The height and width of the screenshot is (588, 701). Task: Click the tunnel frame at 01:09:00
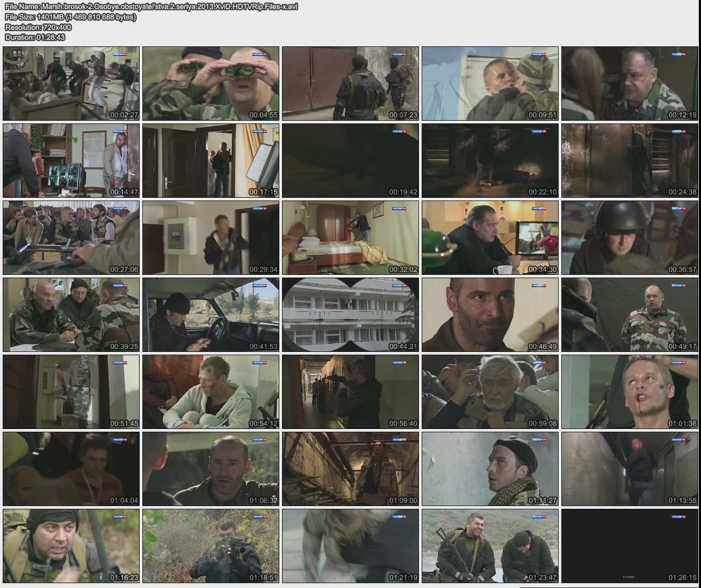coord(350,469)
